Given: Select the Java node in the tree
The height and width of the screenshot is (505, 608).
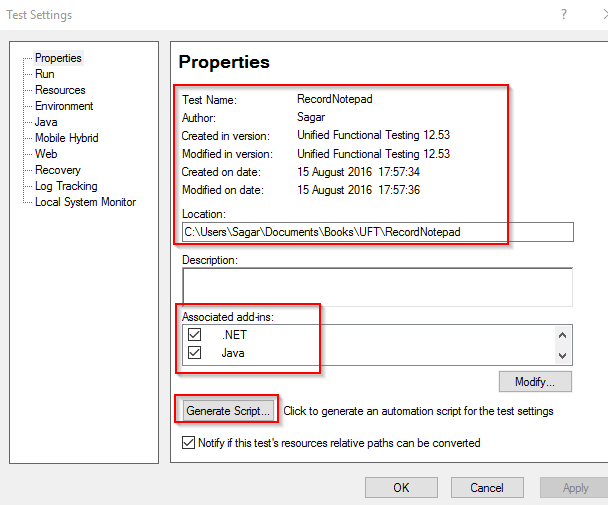Looking at the screenshot, I should tap(46, 122).
